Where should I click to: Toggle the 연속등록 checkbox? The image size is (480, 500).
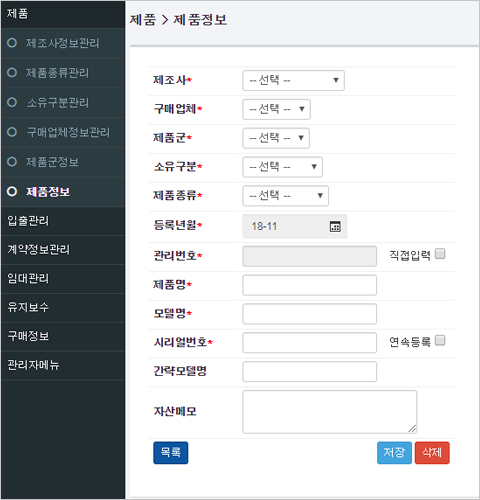[x=440, y=340]
